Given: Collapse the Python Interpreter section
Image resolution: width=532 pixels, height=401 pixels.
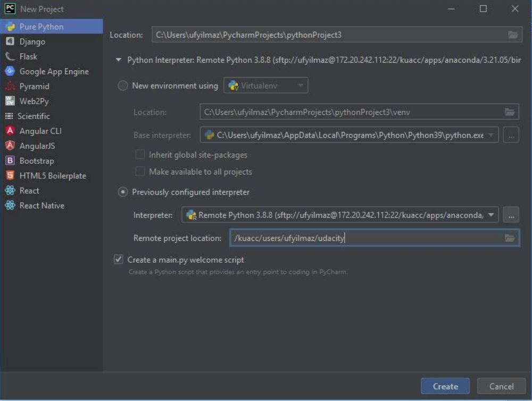Looking at the screenshot, I should click(118, 60).
